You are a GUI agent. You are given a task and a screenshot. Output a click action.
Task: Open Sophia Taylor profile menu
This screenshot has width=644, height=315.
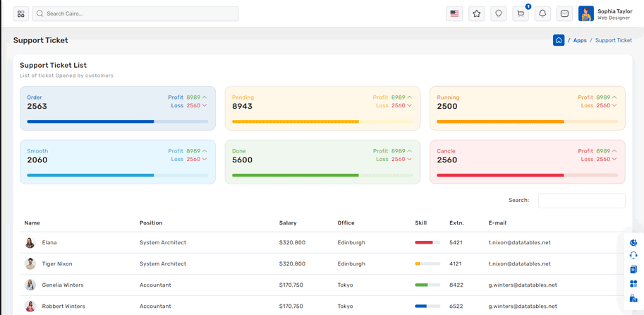tap(605, 14)
